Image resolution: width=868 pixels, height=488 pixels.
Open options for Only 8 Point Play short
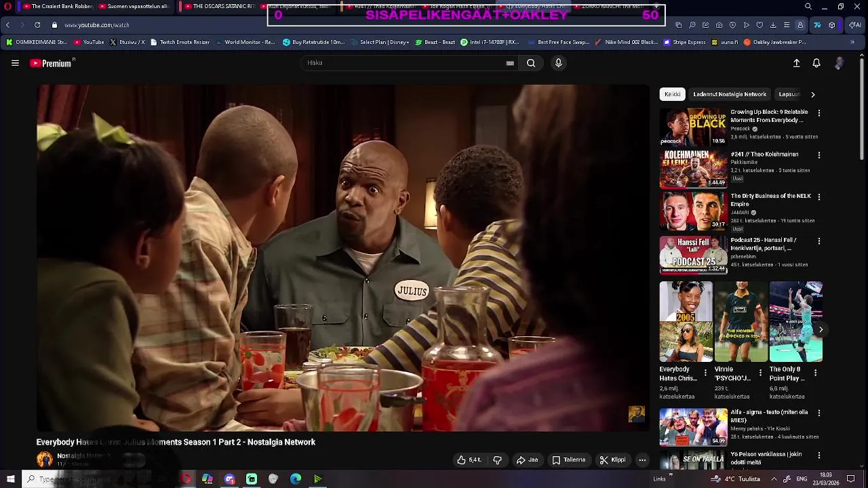click(x=815, y=373)
